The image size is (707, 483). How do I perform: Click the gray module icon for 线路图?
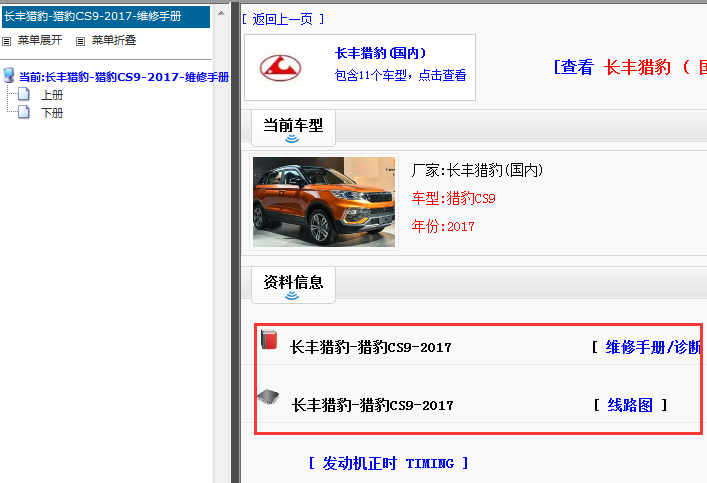coord(268,396)
